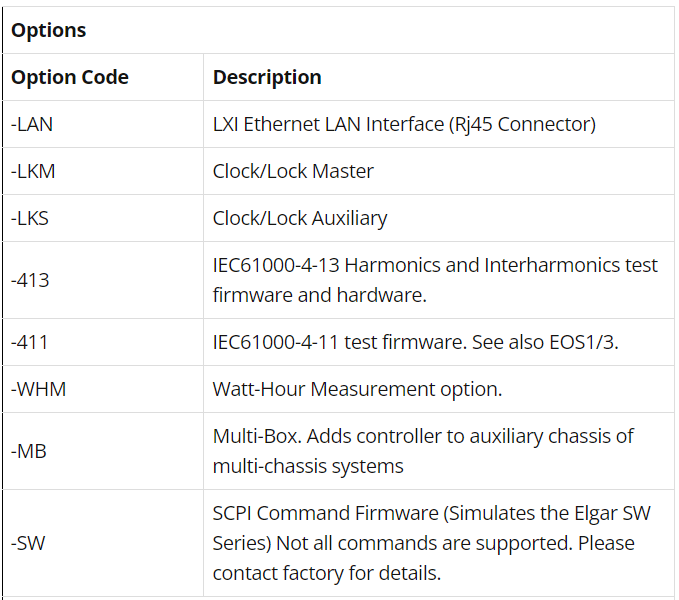The width and height of the screenshot is (679, 600).
Task: Select the -SW option code
Action: click(x=28, y=543)
